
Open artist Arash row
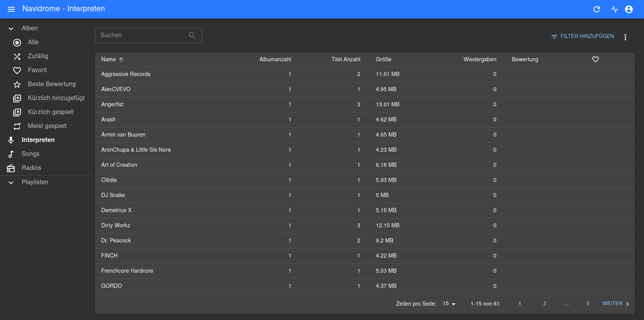pos(365,119)
